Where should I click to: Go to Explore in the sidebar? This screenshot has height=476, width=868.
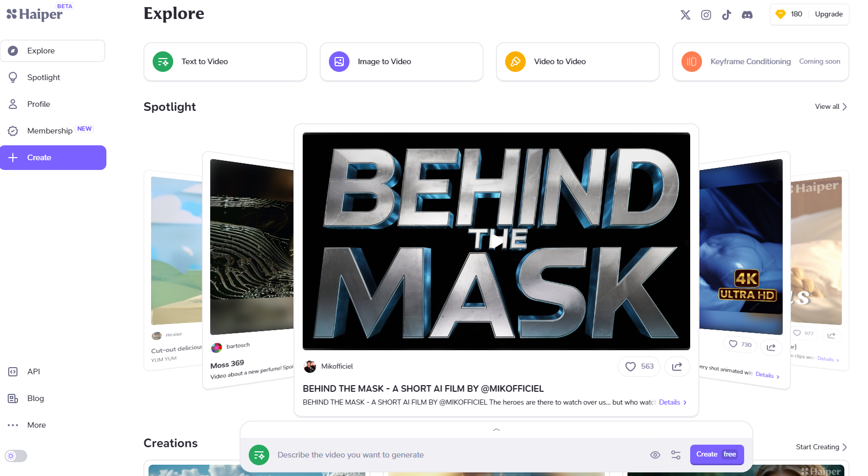[53, 51]
